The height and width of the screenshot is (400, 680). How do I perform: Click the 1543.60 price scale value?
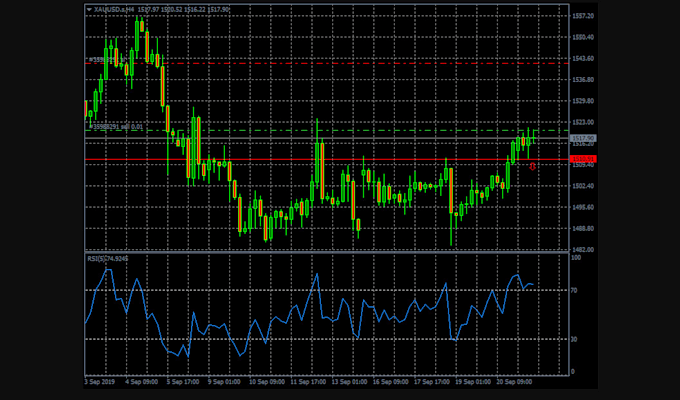[x=583, y=59]
